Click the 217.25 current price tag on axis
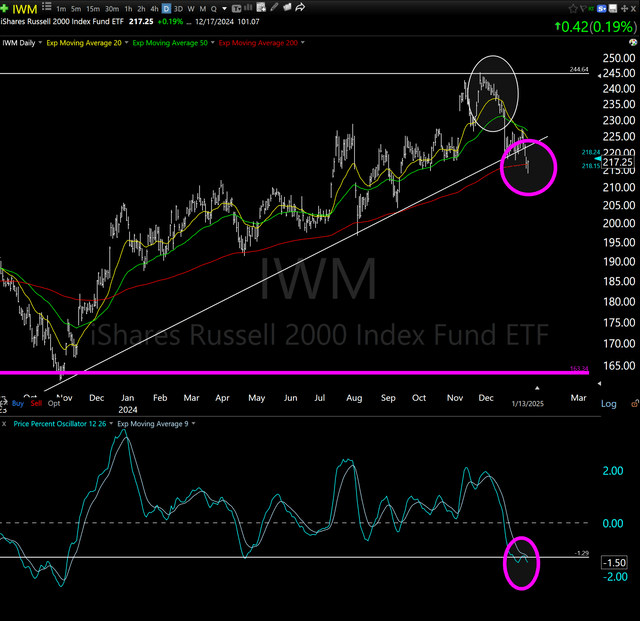This screenshot has width=640, height=621. click(618, 162)
